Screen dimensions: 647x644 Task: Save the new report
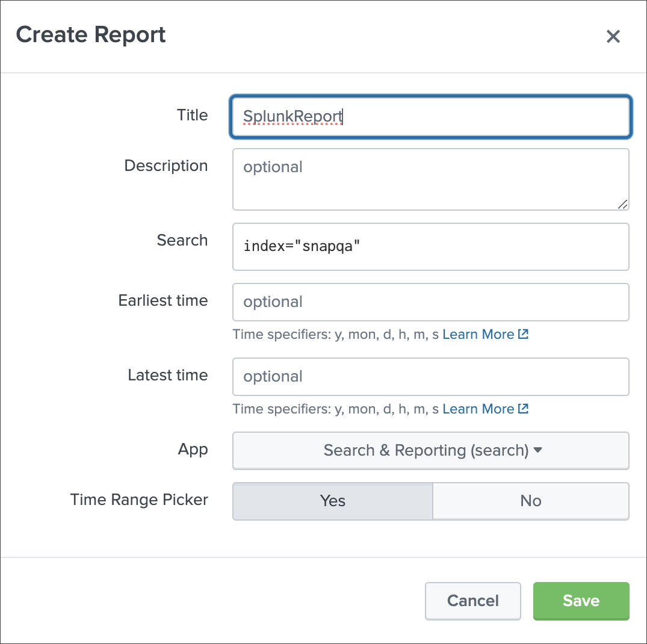tap(580, 601)
